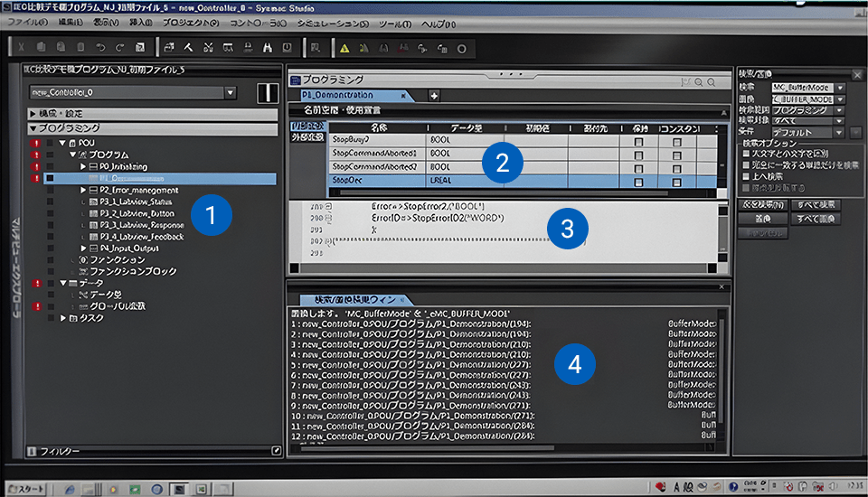Click the toolbar icon left of the binoculars
This screenshot has height=497, width=868.
248,48
